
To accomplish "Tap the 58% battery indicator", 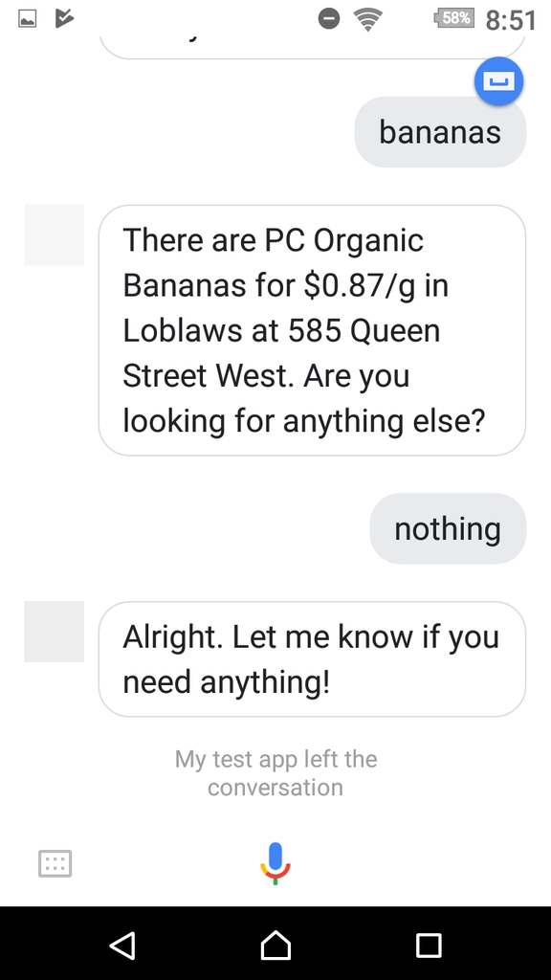I will pyautogui.click(x=454, y=18).
